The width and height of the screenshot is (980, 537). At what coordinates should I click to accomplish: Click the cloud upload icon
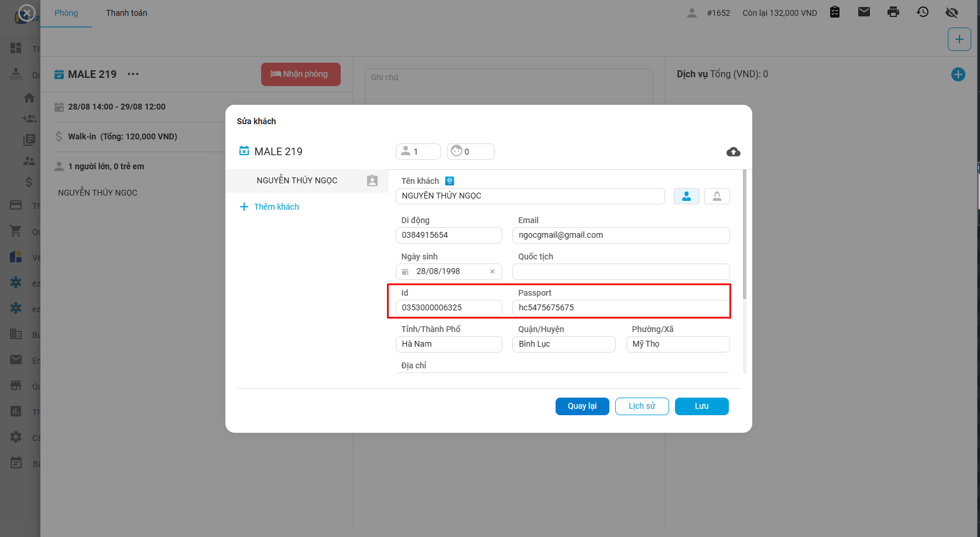point(733,152)
